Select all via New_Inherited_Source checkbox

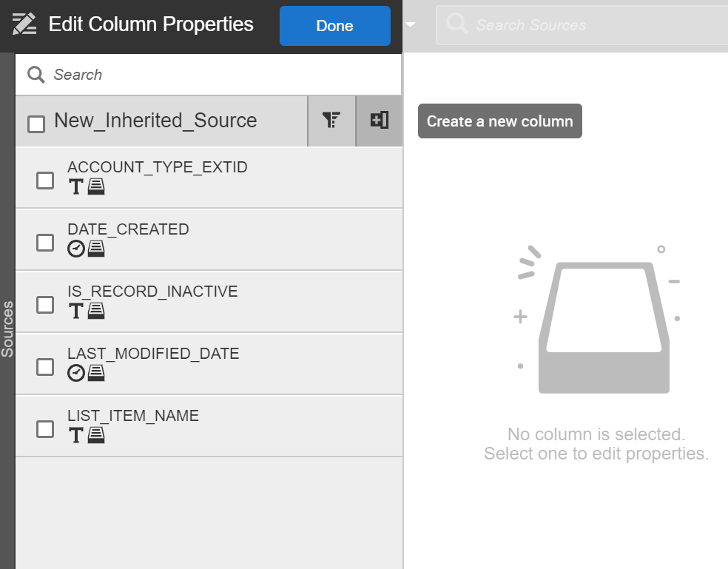(x=36, y=124)
